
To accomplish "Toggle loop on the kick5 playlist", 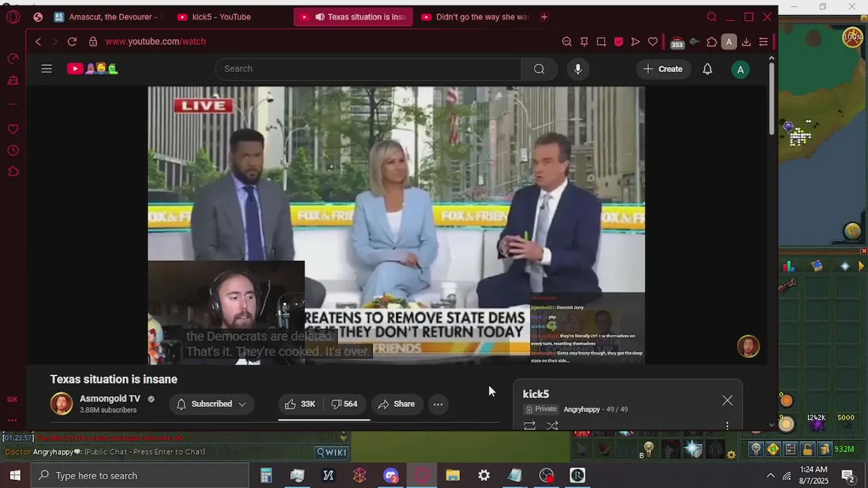I will click(x=530, y=426).
